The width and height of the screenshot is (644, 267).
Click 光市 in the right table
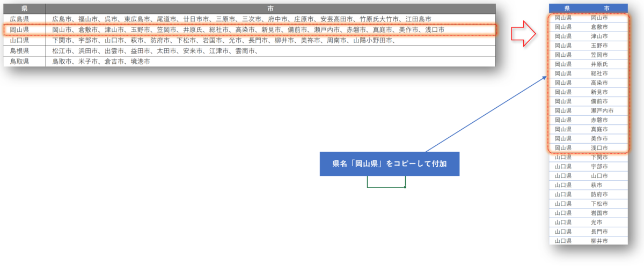(x=596, y=222)
